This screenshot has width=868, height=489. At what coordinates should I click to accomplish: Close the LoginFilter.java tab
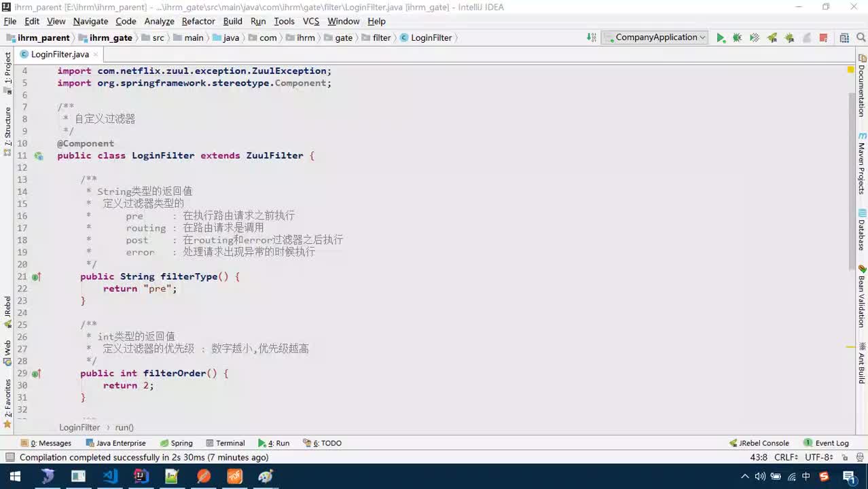point(96,54)
